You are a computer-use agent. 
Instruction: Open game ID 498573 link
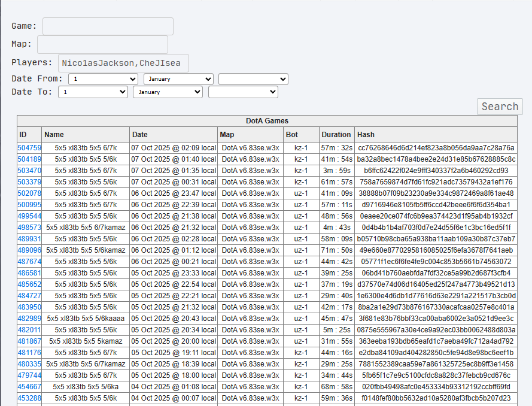(x=29, y=228)
